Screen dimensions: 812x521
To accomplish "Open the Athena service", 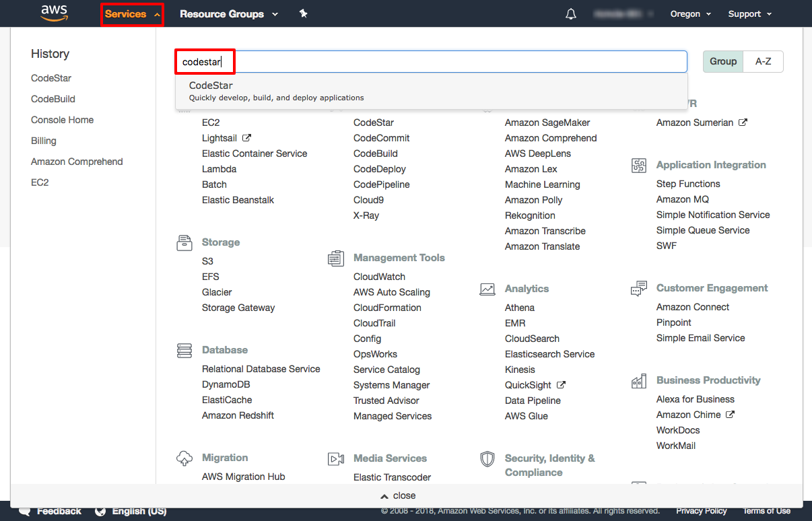I will [x=520, y=308].
